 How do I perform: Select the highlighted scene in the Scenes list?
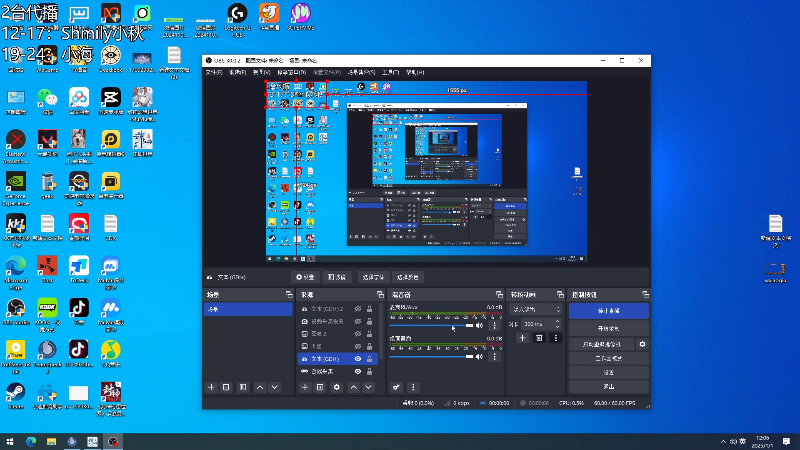click(248, 309)
